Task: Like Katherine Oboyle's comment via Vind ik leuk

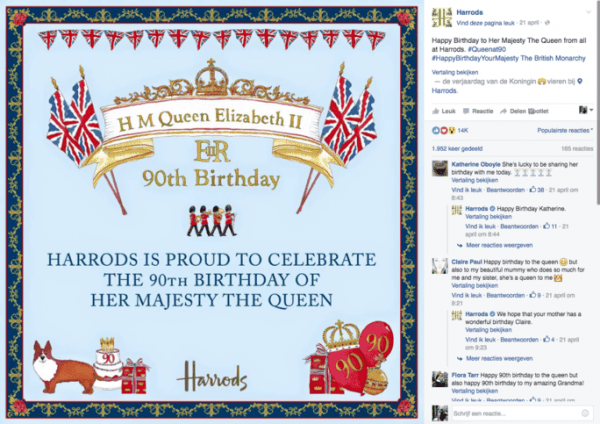Action: (466, 190)
